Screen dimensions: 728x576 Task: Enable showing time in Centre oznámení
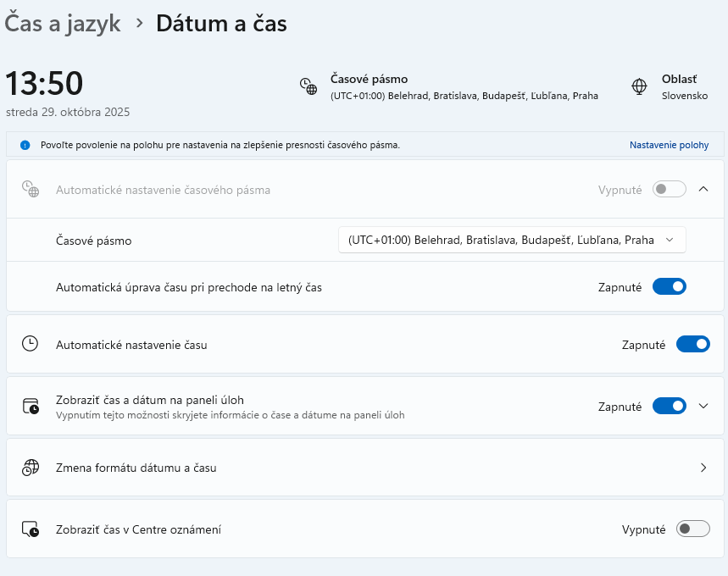pyautogui.click(x=692, y=529)
